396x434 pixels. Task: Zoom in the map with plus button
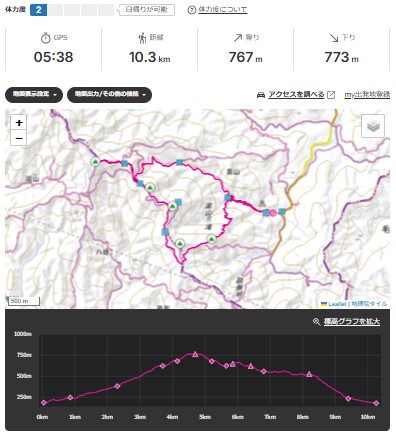pyautogui.click(x=19, y=123)
